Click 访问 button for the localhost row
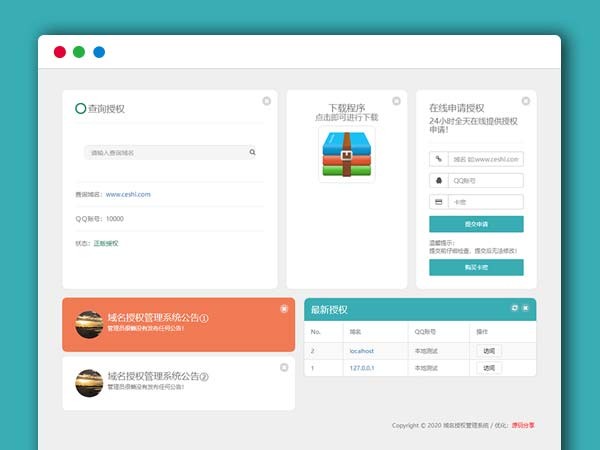The image size is (600, 450). [x=488, y=351]
